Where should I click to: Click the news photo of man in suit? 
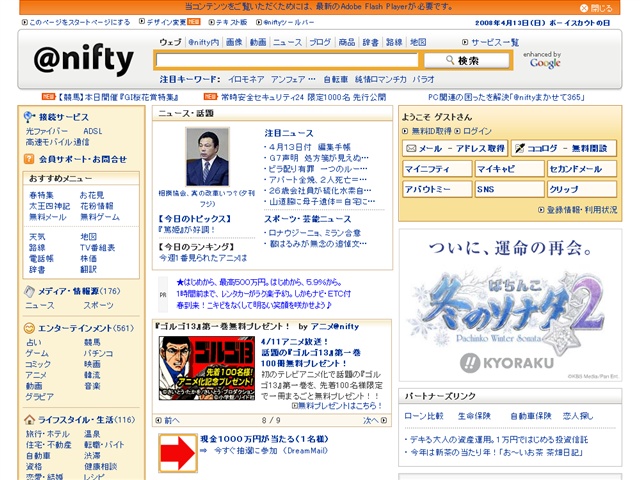(207, 157)
